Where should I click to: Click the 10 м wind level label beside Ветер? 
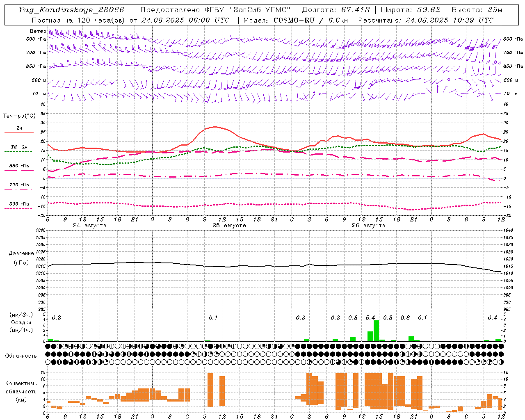(39, 94)
